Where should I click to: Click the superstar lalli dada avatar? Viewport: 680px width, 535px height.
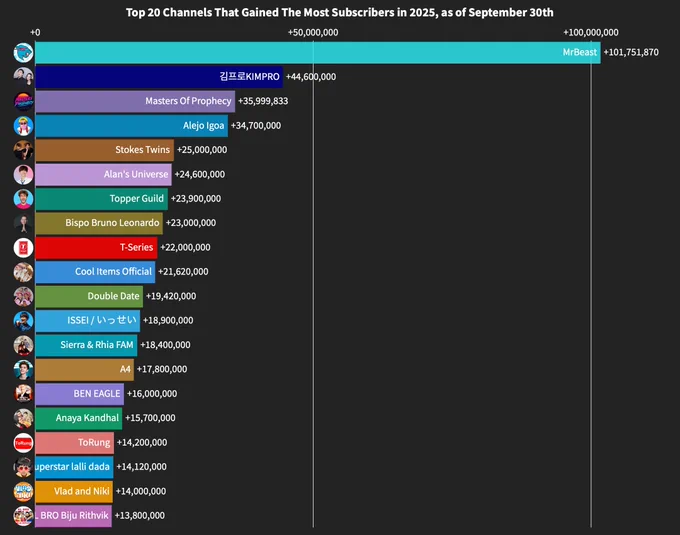tap(23, 467)
